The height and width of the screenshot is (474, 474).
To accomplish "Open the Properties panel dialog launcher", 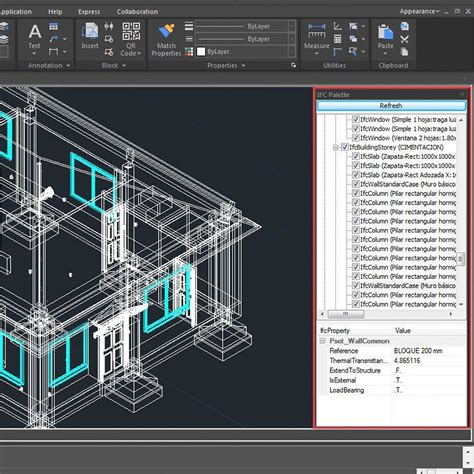I will pos(293,65).
